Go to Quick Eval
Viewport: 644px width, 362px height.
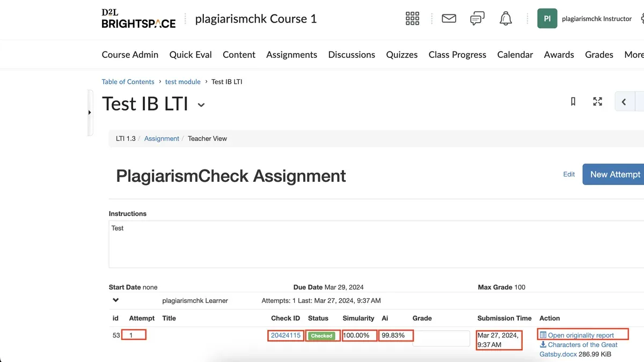[191, 55]
